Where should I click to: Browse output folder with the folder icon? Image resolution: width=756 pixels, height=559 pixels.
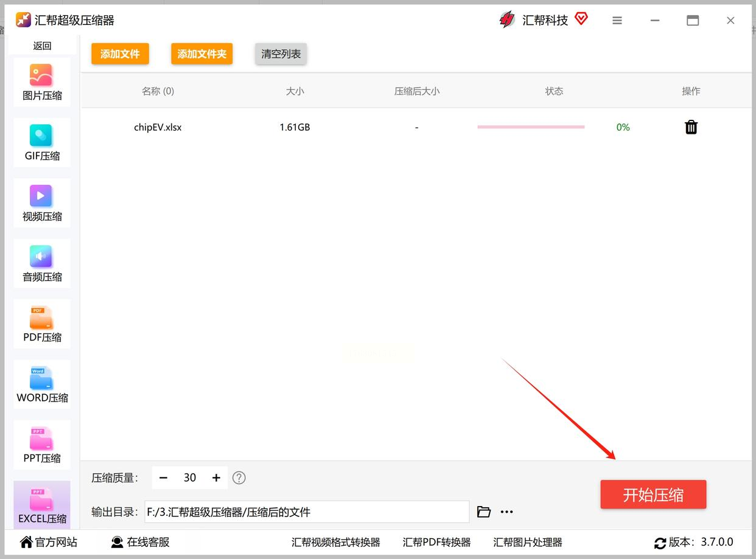[484, 512]
